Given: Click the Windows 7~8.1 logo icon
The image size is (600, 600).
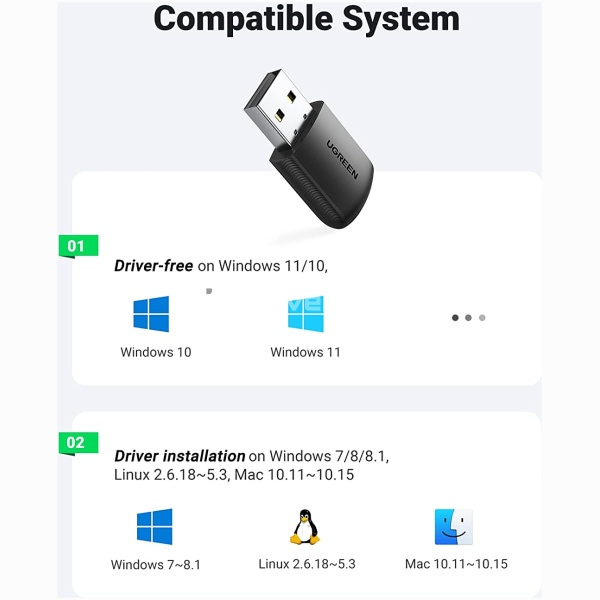Looking at the screenshot, I should click(155, 527).
